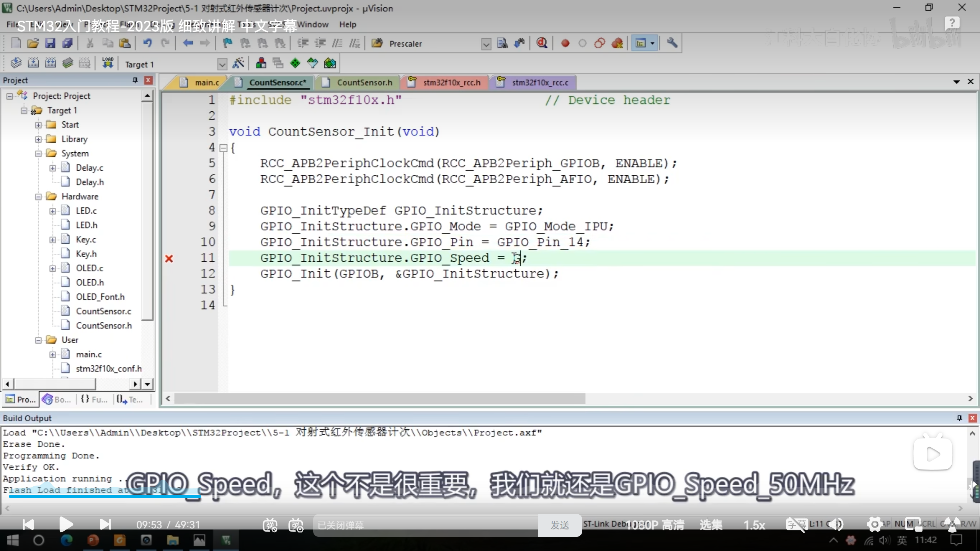Open the Target 1 dropdown
Screen dimensions: 980x551
(222, 64)
